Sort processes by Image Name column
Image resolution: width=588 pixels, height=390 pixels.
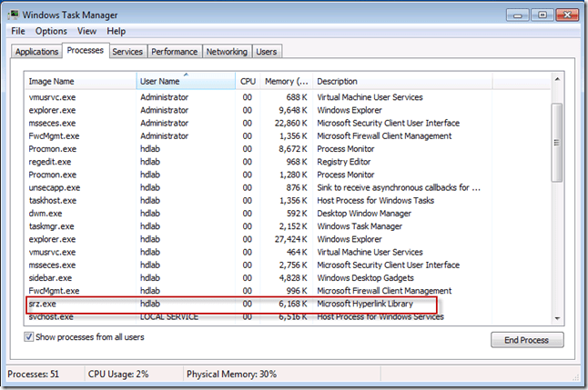pos(80,81)
